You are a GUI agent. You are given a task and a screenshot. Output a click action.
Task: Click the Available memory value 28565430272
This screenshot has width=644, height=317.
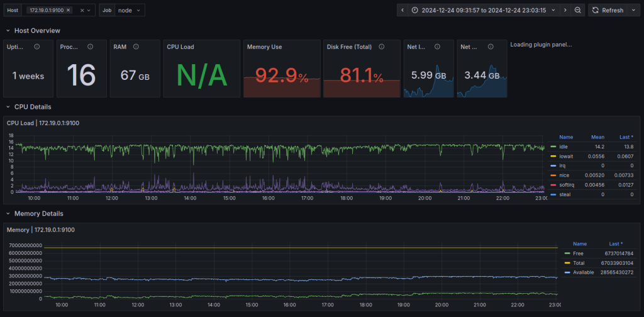(617, 272)
